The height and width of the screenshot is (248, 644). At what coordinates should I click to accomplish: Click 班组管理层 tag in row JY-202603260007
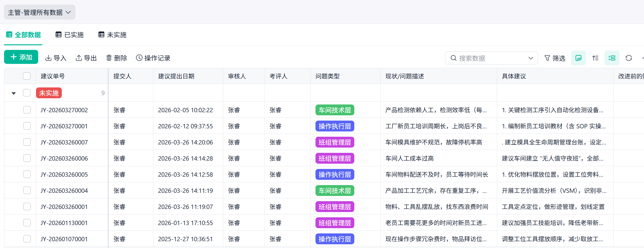click(335, 142)
